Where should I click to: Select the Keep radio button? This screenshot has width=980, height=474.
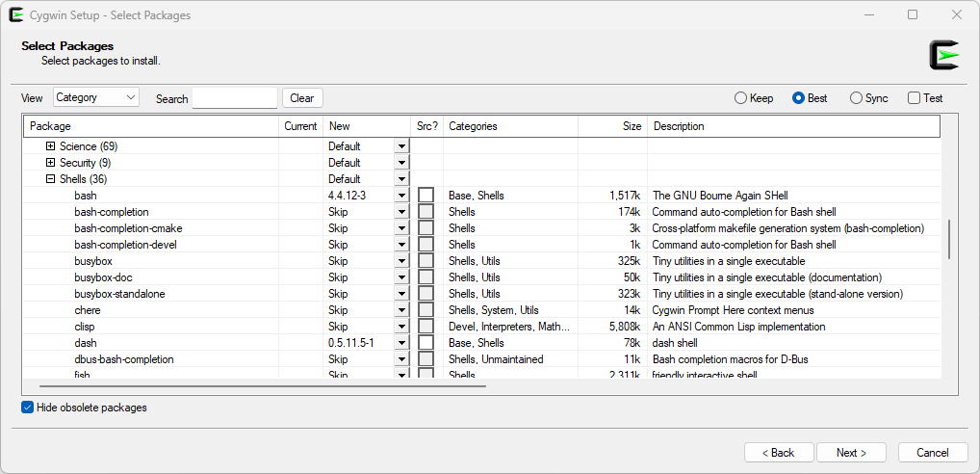(x=740, y=98)
